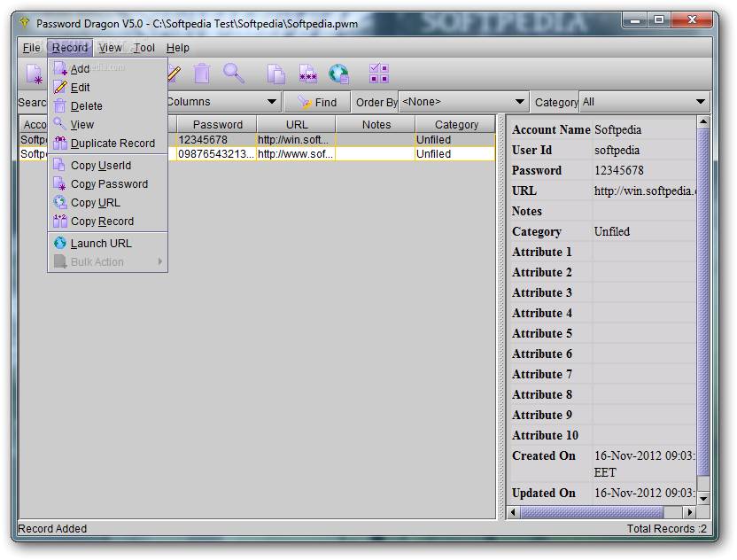Click the Record Added status message
The image size is (737, 560).
[x=52, y=529]
